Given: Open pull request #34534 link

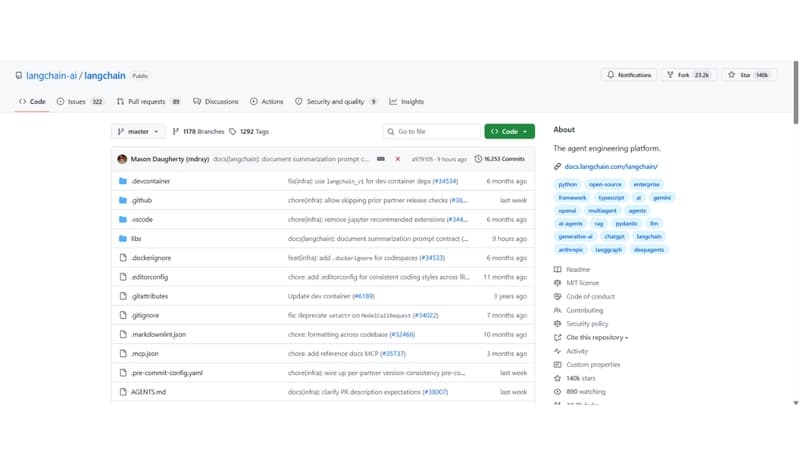Looking at the screenshot, I should [x=445, y=181].
